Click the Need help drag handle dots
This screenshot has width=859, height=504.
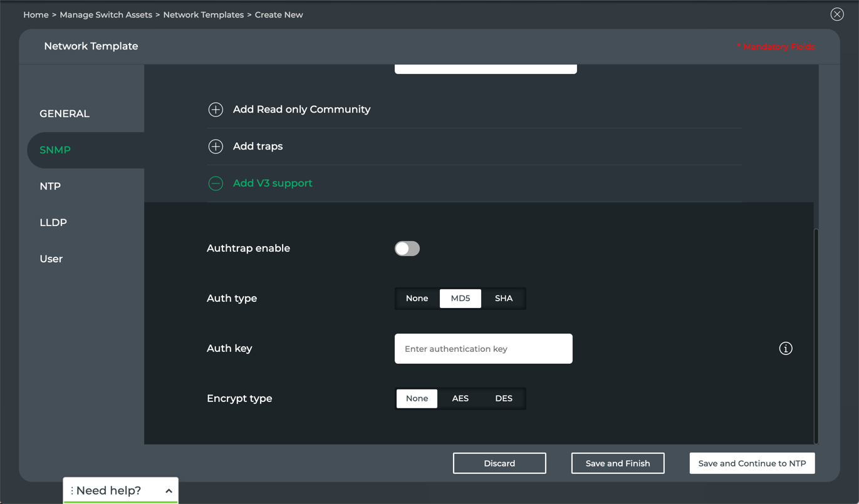pos(72,491)
